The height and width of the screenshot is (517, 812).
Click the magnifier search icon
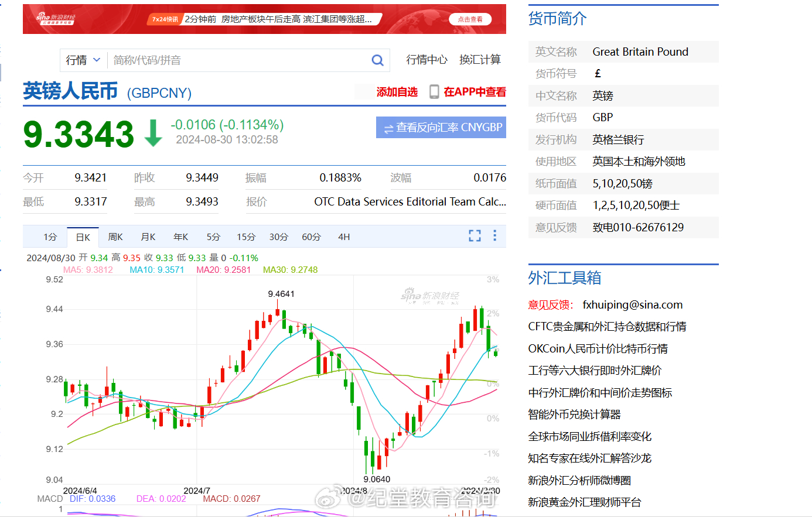[378, 60]
